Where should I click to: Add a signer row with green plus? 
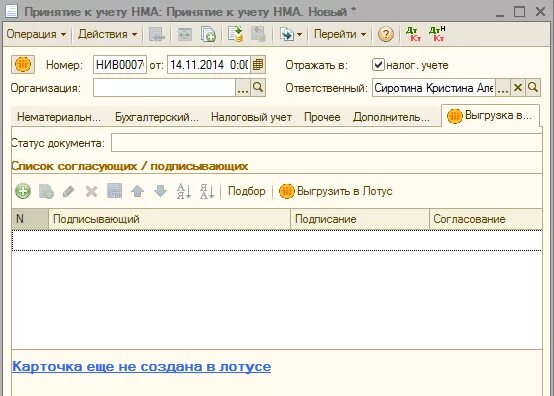tap(23, 191)
